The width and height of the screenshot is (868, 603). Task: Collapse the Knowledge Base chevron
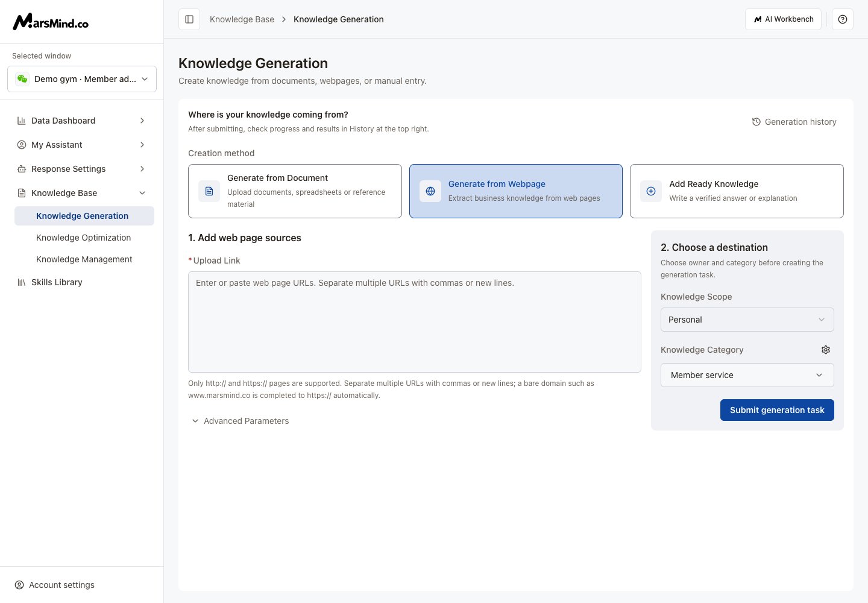[142, 193]
